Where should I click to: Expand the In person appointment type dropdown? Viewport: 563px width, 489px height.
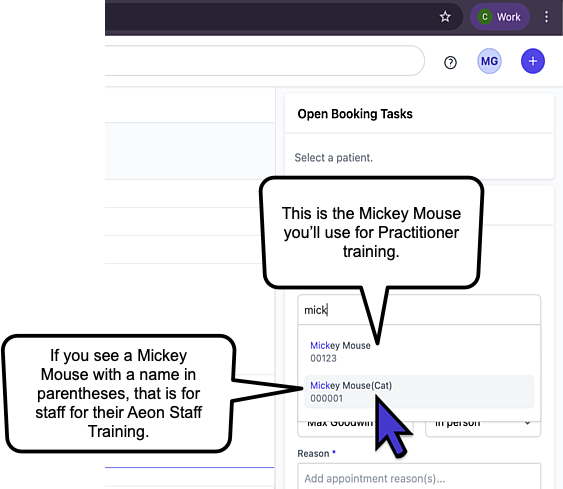point(483,429)
